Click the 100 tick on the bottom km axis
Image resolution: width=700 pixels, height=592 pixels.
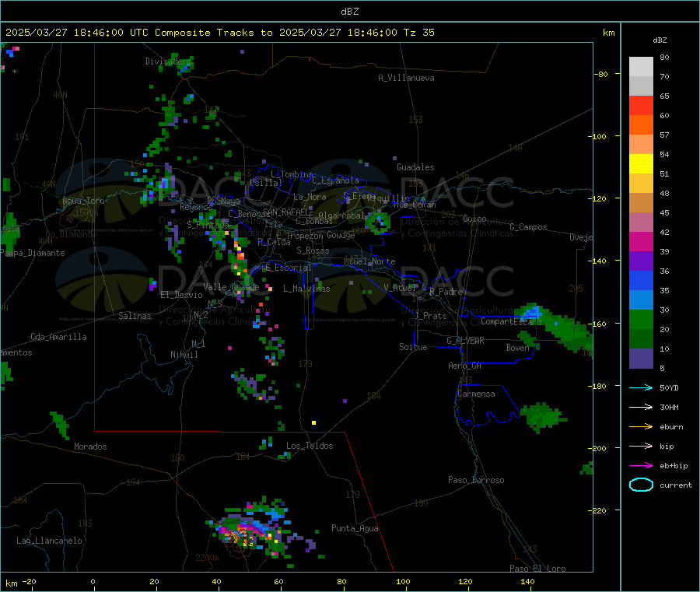[403, 581]
